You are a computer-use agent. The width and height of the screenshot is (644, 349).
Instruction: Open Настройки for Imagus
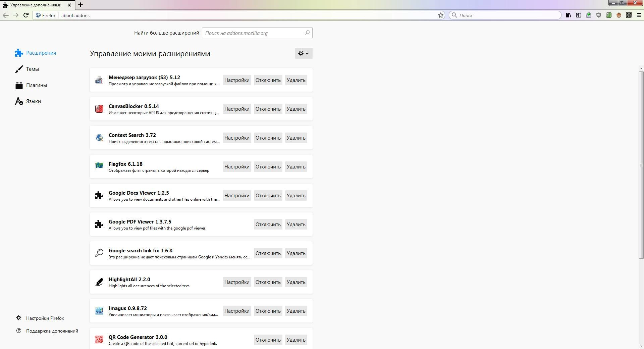click(237, 311)
